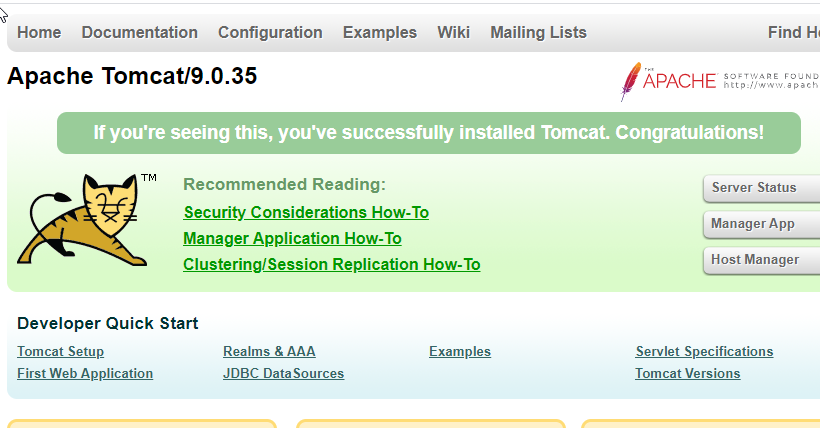Open Examples in the top navigation bar

tap(380, 32)
